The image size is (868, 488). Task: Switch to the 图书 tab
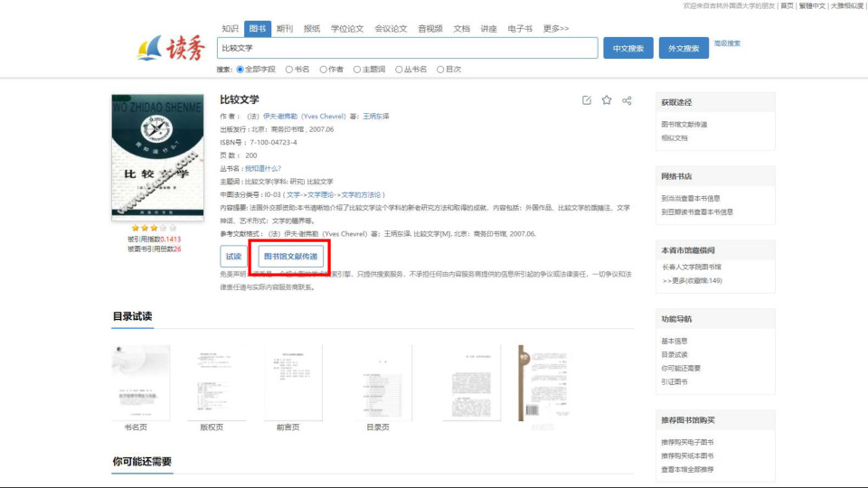258,29
